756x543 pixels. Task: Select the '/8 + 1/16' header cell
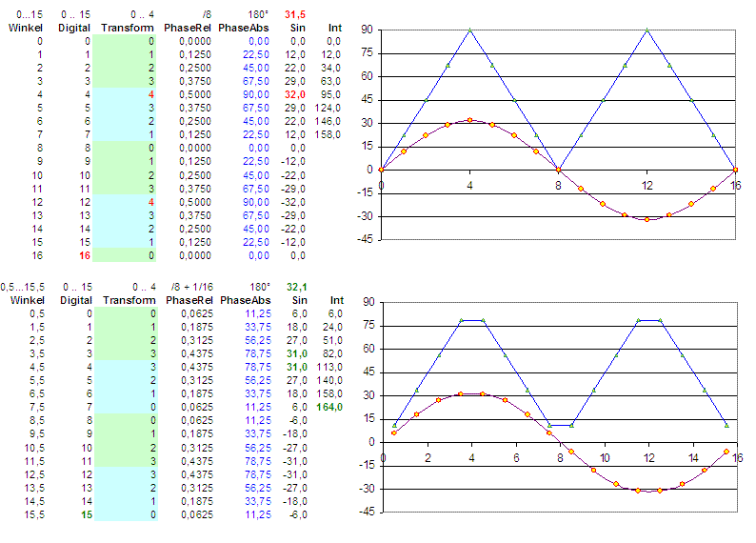[x=192, y=287]
